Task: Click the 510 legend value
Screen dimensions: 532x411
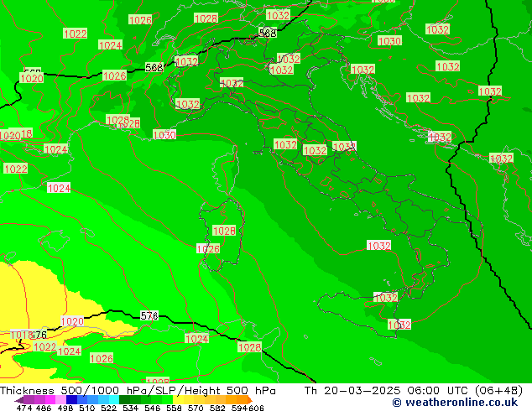Action: (x=87, y=408)
